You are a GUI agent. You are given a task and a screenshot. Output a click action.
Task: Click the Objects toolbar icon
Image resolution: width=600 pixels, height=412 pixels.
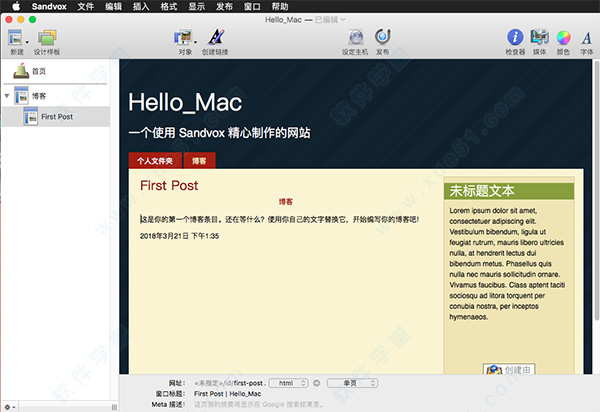coord(183,37)
